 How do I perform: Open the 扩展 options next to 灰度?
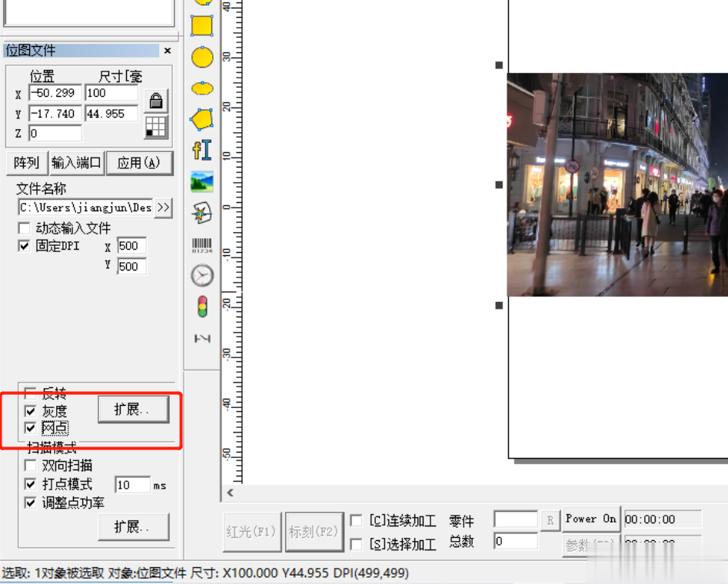pos(133,410)
